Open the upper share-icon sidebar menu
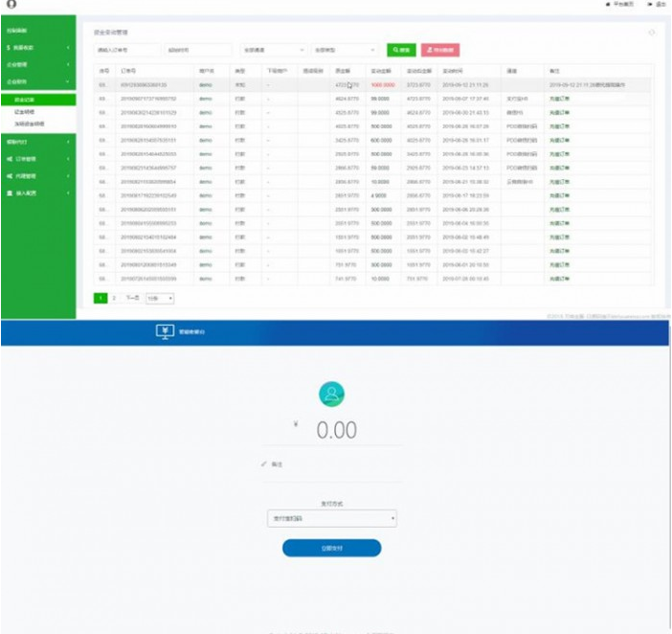 pyautogui.click(x=38, y=159)
